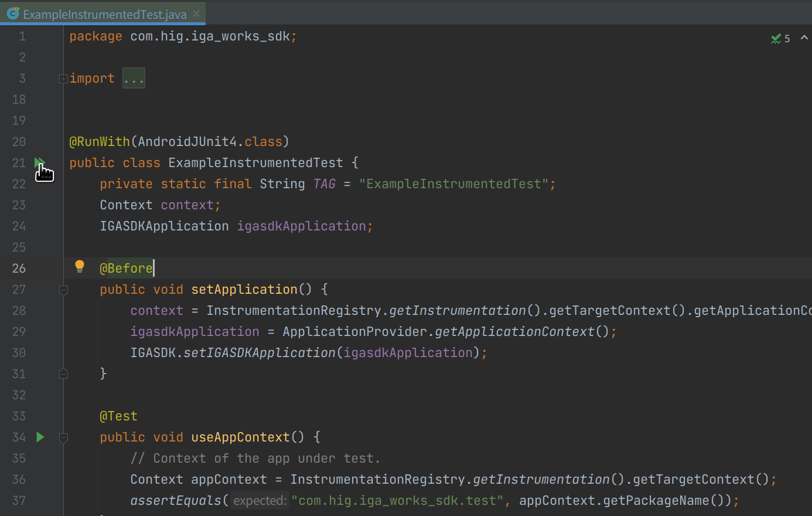Run the ExampleInstrumentedTest class gutter icon

(x=39, y=162)
